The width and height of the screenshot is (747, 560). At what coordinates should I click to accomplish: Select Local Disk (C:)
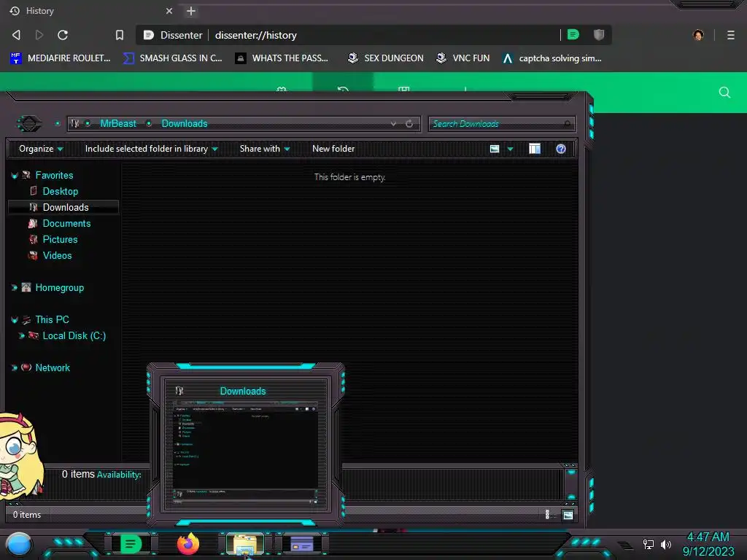point(74,335)
